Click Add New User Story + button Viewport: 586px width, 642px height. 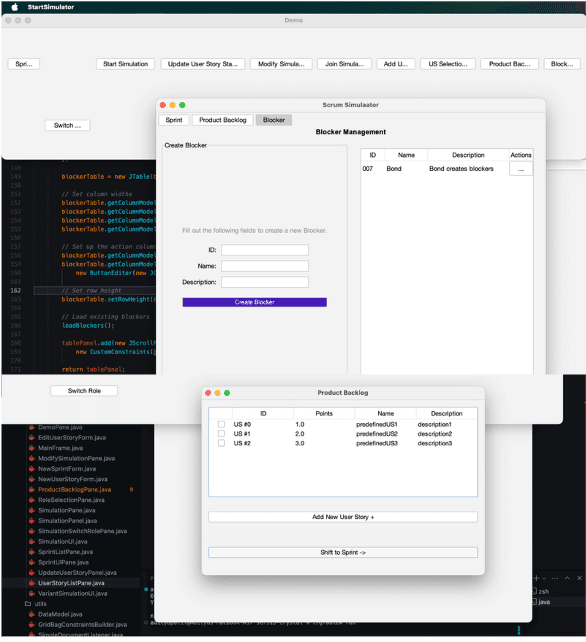(x=343, y=517)
